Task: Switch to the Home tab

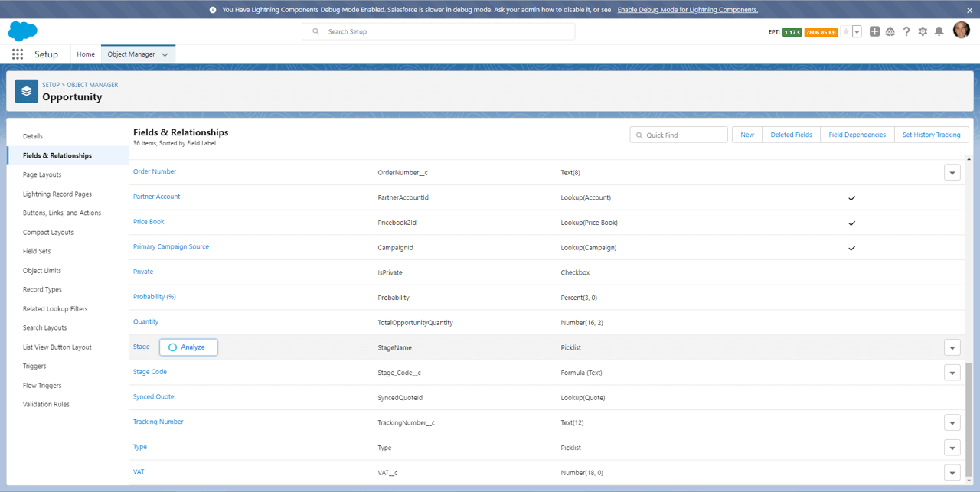Action: tap(86, 54)
